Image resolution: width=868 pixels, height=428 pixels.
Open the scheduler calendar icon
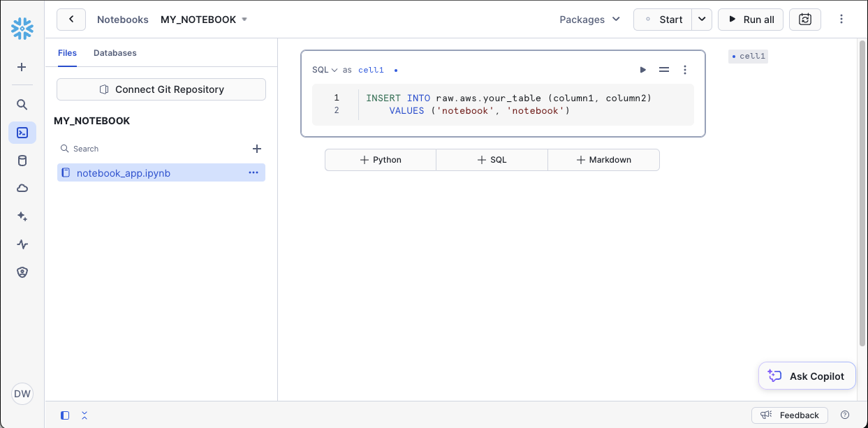pos(804,20)
